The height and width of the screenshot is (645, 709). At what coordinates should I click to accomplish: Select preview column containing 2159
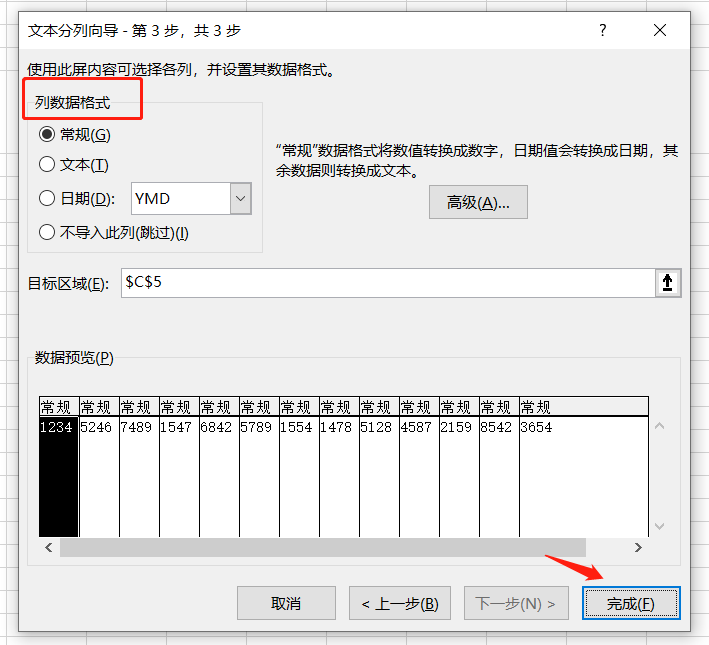459,467
